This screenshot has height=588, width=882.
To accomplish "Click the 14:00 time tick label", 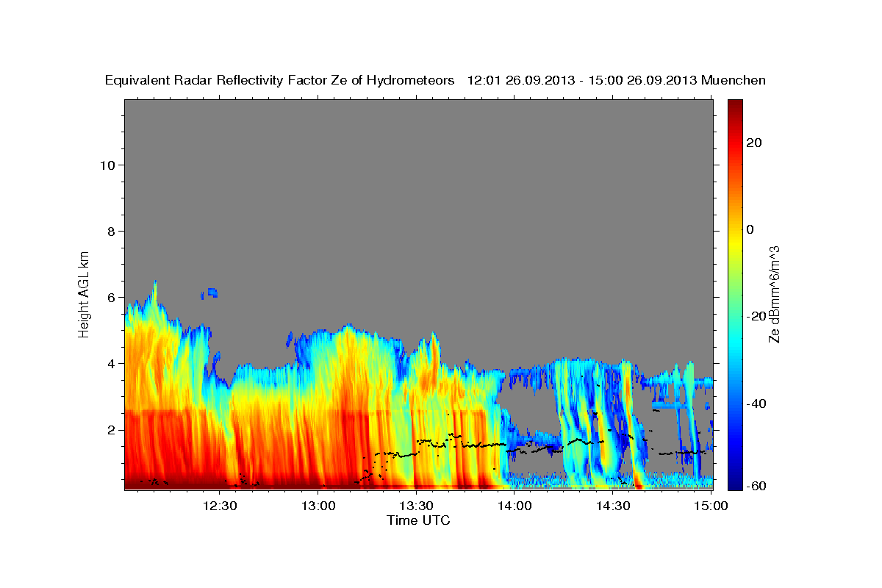I will pos(514,506).
